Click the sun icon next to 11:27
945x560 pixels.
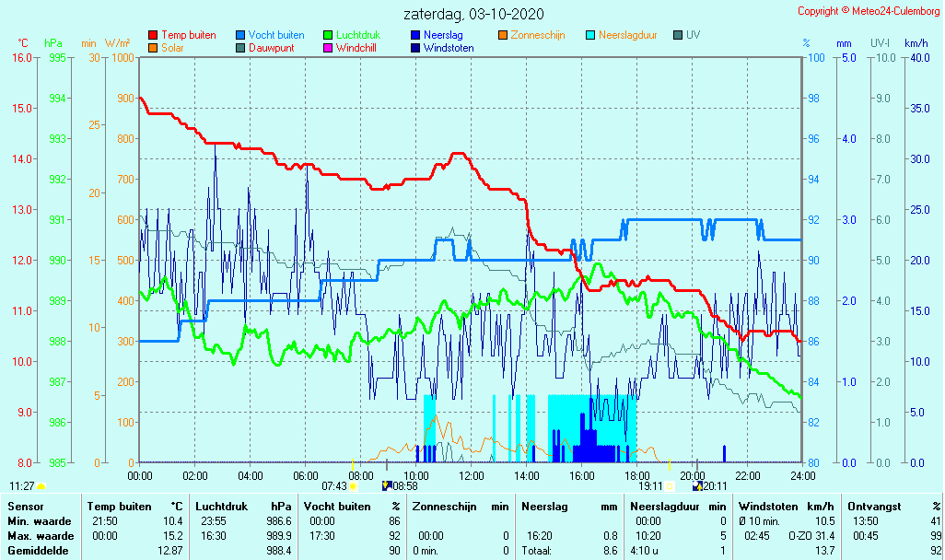41,485
